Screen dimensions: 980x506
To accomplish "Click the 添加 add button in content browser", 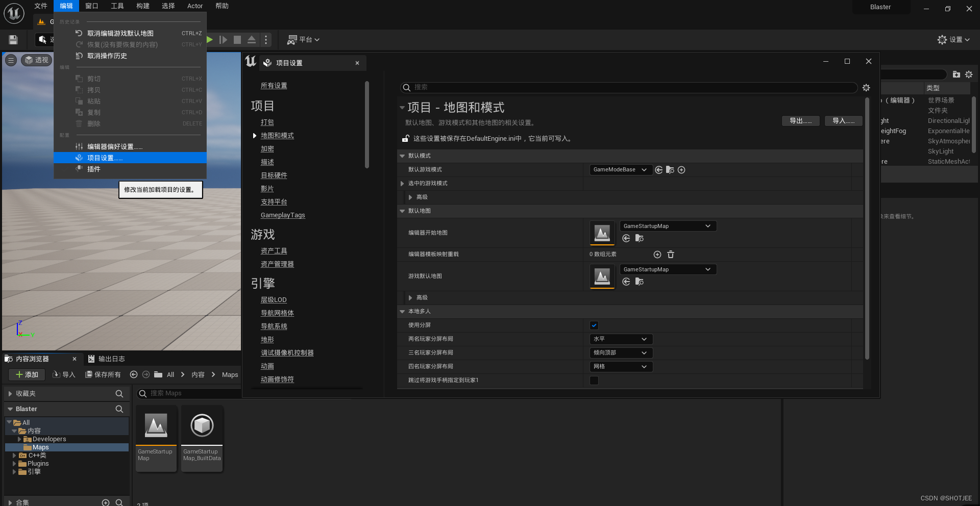I will coord(27,374).
